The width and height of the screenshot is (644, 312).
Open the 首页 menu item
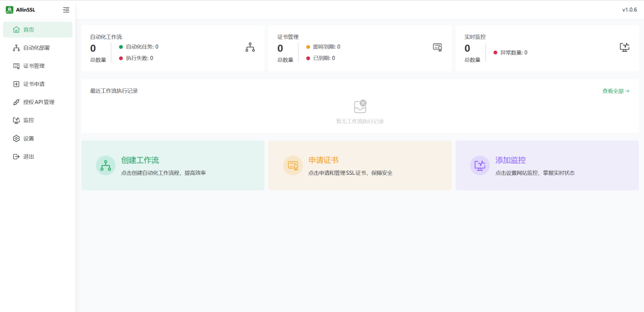38,30
